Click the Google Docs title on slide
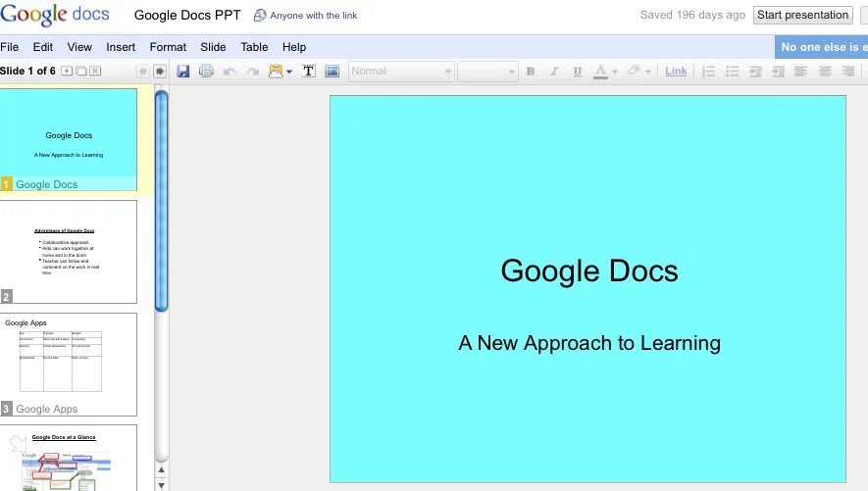 589,270
